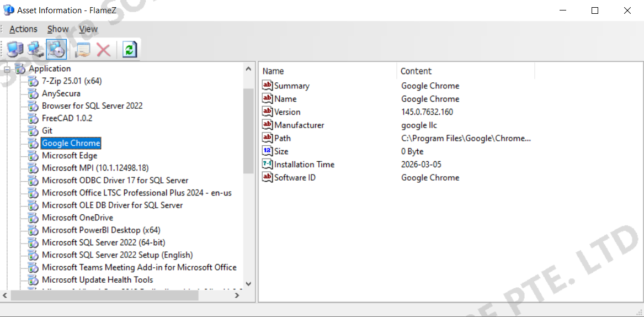The image size is (644, 317).
Task: Open the Show menu
Action: 58,29
